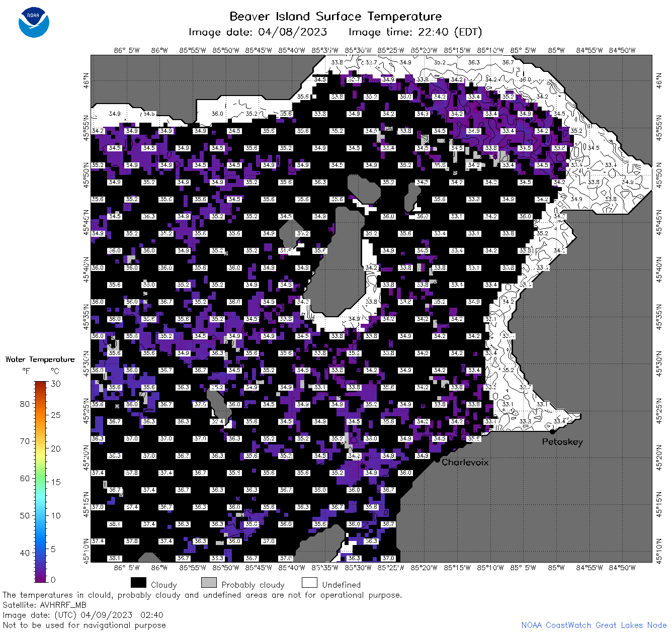Click the Cloudy legend text
672x633 pixels.
pos(164,585)
